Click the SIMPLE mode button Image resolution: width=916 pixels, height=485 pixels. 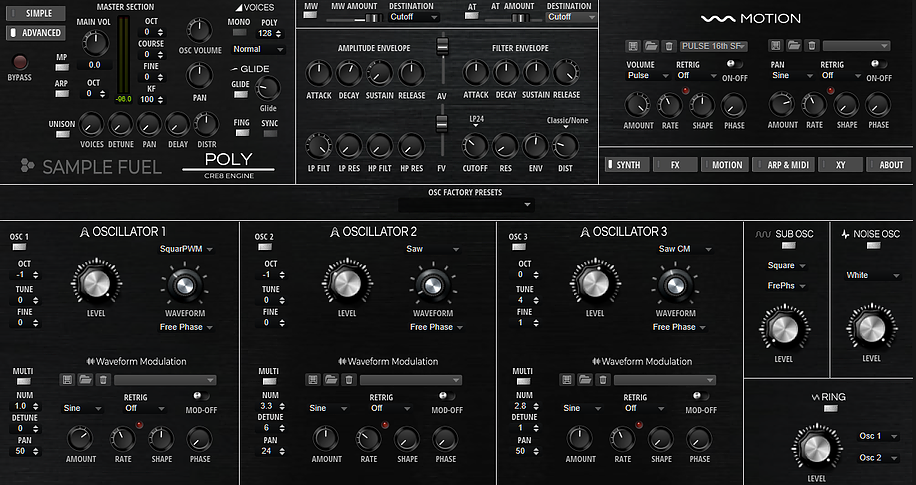tap(36, 13)
